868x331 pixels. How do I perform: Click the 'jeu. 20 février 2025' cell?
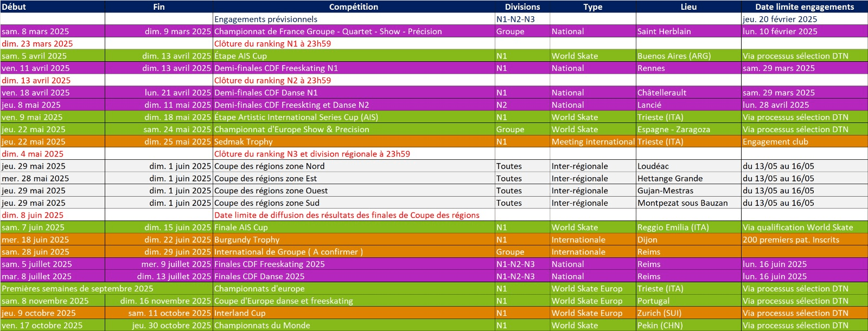pyautogui.click(x=805, y=19)
